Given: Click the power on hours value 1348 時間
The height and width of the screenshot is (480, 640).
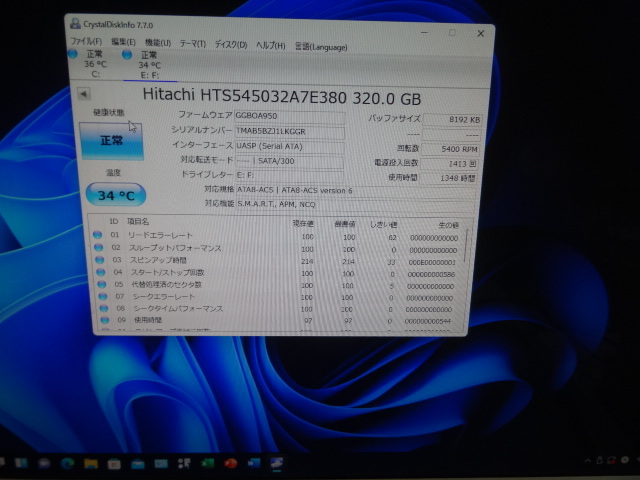Looking at the screenshot, I should [448, 178].
